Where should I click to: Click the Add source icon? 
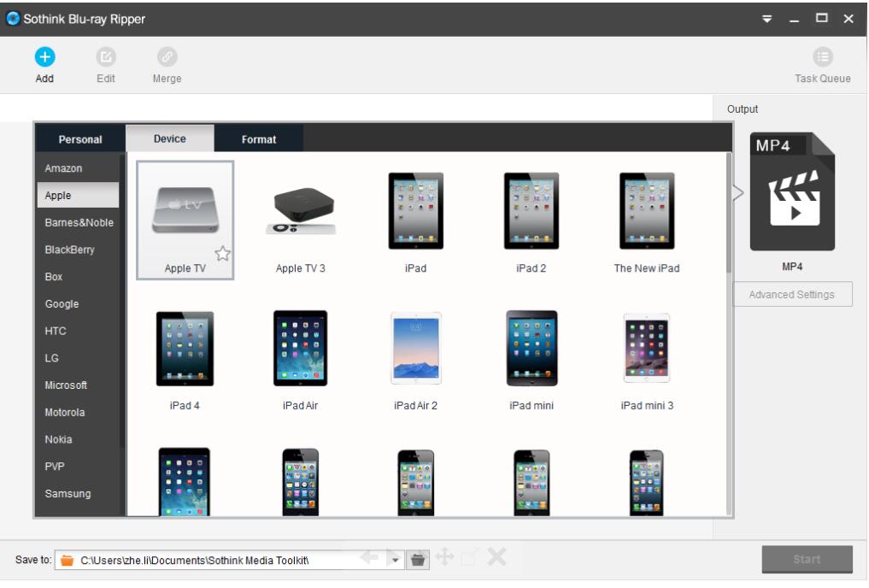tap(45, 56)
